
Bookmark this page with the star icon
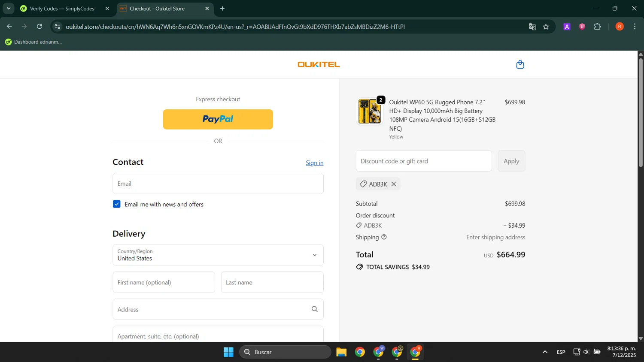pos(546,27)
